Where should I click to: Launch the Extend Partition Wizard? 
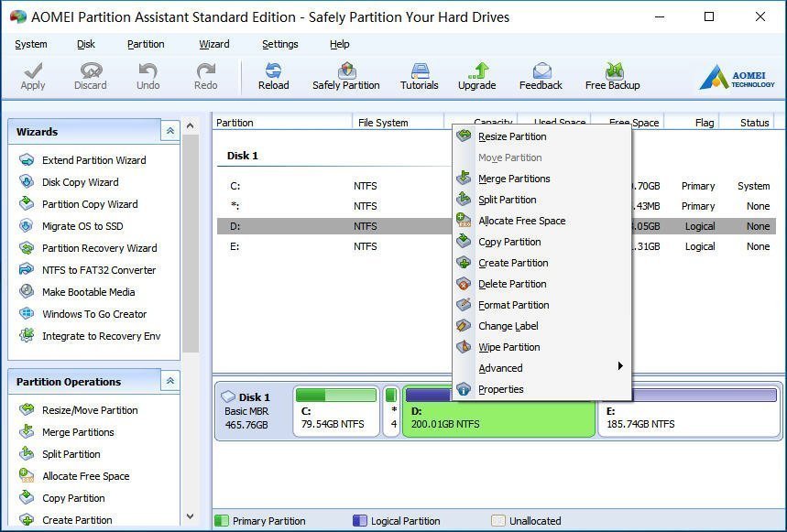[x=82, y=160]
